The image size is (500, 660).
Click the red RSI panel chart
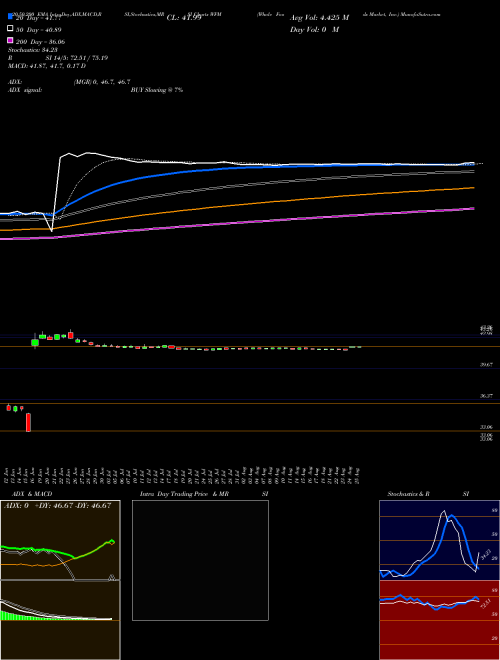pyautogui.click(x=439, y=620)
